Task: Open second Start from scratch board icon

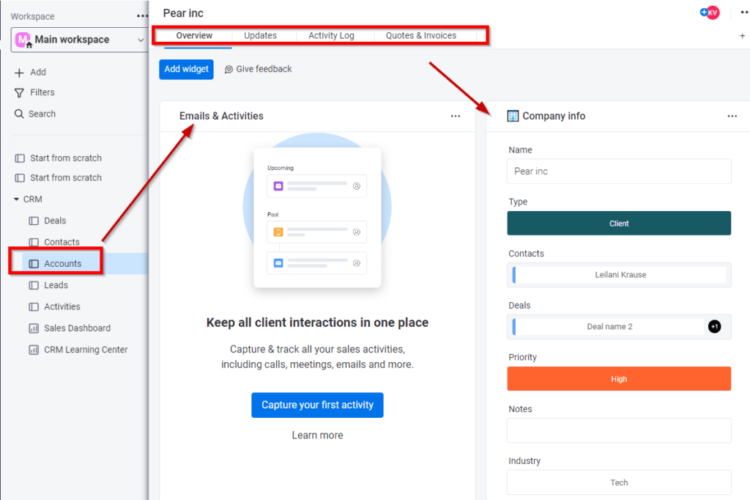Action: 20,178
